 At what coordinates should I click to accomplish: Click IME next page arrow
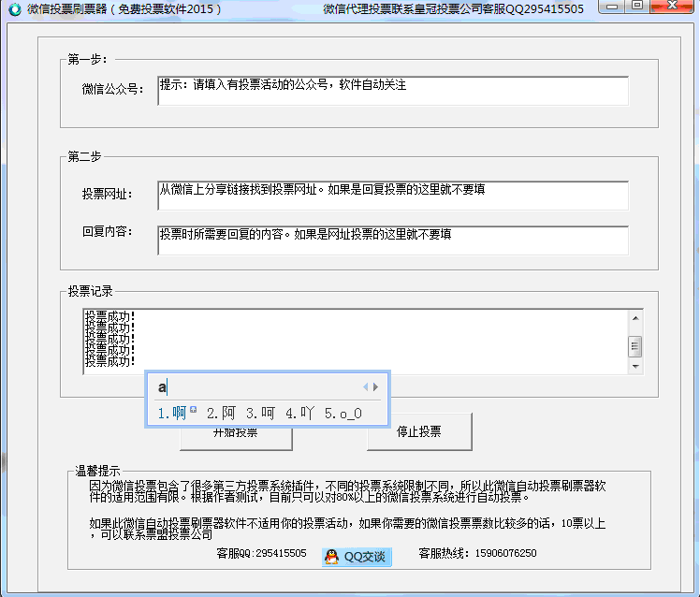(x=375, y=386)
